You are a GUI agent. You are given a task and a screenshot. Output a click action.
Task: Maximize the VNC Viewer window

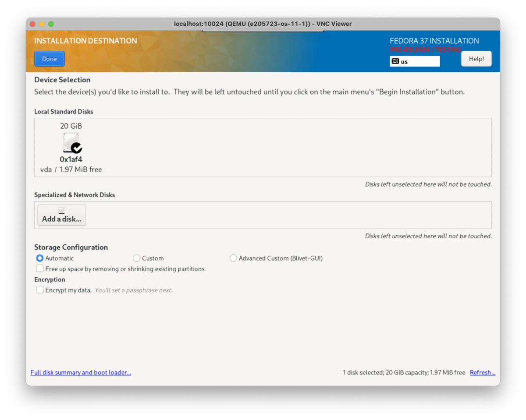pyautogui.click(x=51, y=24)
